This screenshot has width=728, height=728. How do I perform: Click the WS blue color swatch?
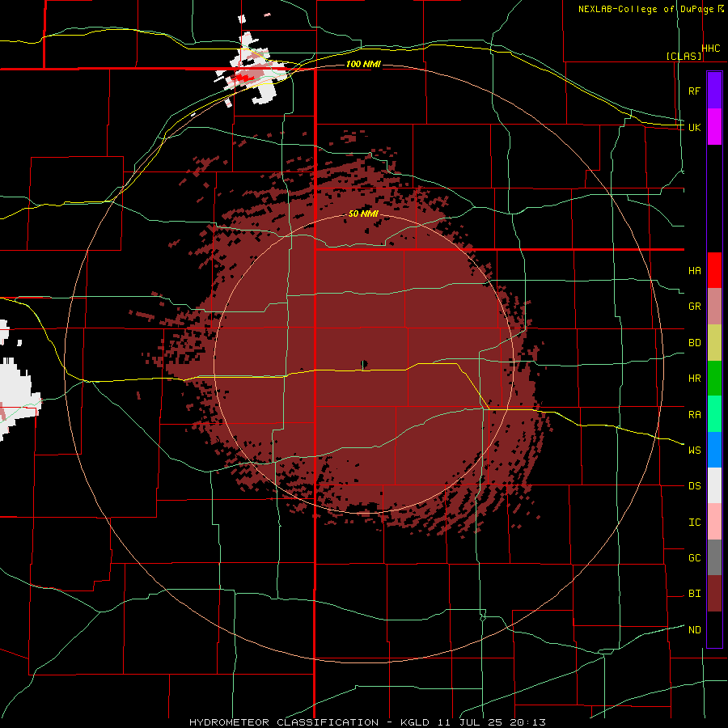714,450
